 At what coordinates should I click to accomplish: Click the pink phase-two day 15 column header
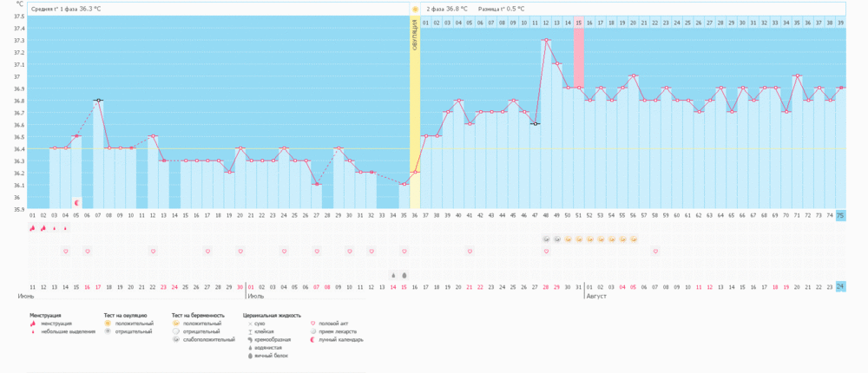579,23
